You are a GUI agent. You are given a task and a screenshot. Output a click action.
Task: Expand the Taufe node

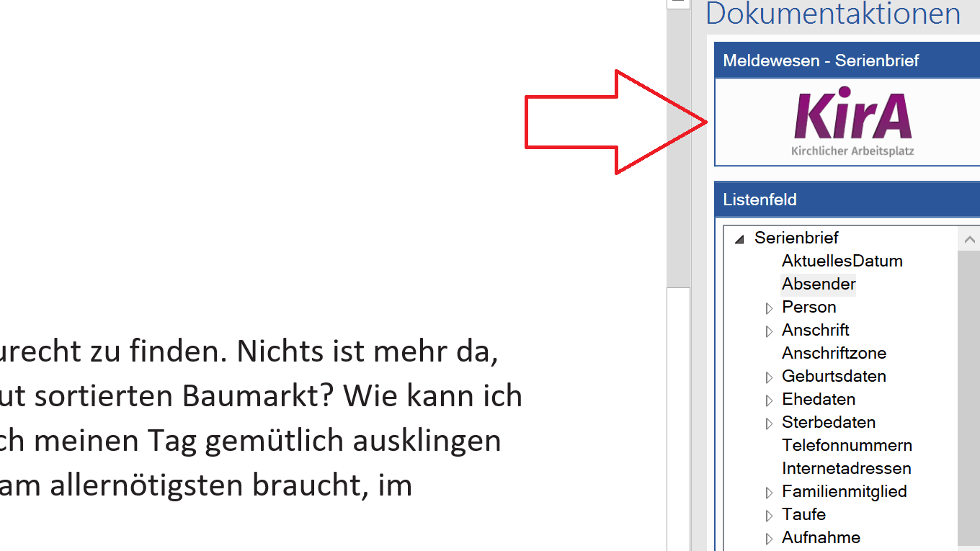769,516
